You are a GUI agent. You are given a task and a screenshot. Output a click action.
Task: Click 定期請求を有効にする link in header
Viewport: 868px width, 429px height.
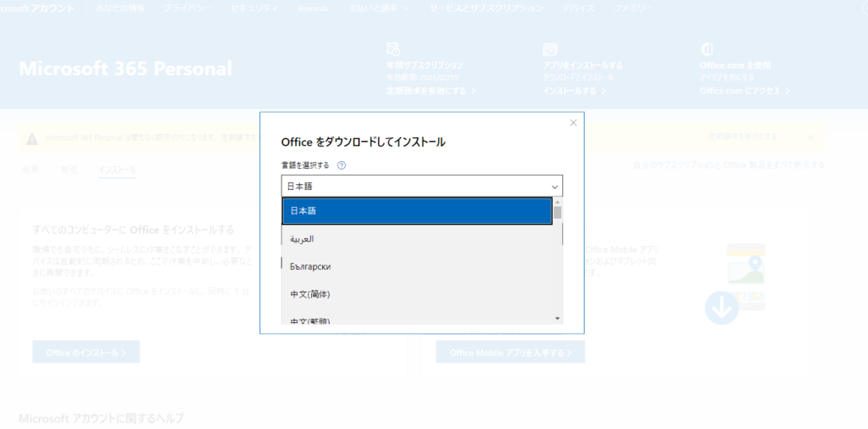click(431, 91)
